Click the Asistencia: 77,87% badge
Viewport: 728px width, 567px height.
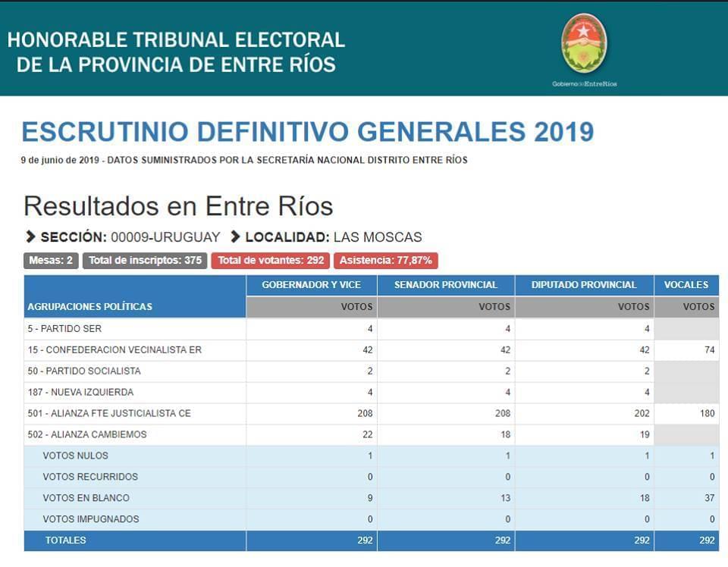[x=385, y=261]
